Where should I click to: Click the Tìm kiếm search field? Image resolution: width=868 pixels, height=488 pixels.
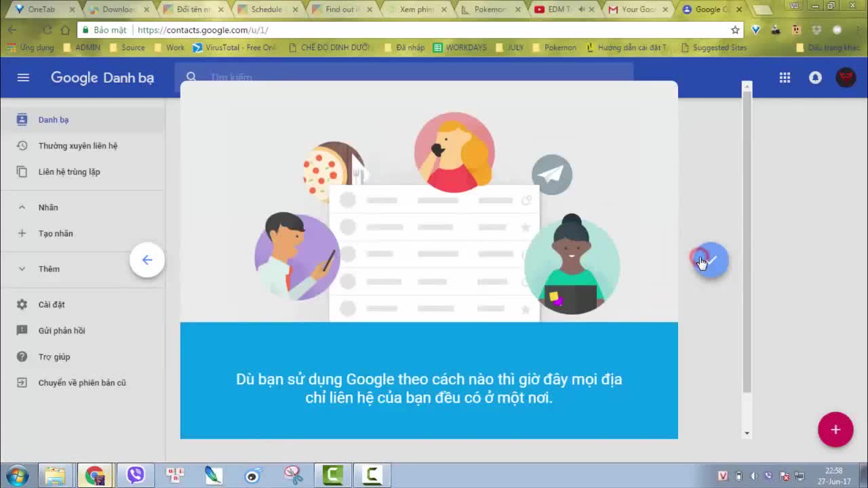pos(404,77)
